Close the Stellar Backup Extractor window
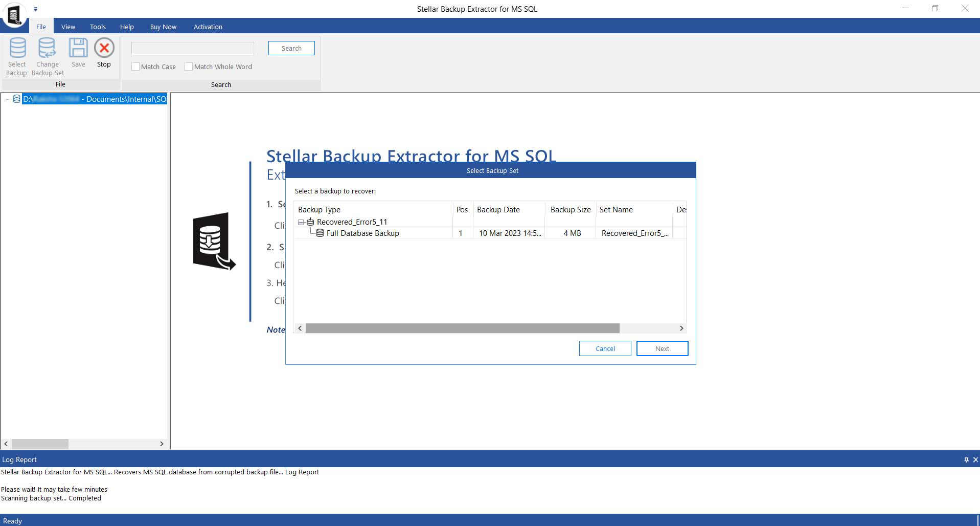The image size is (980, 526). coord(965,9)
